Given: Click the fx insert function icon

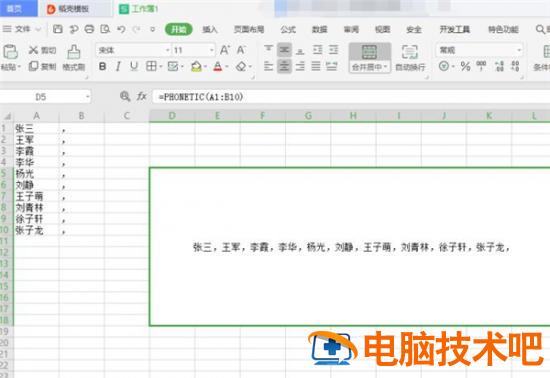Looking at the screenshot, I should 141,96.
